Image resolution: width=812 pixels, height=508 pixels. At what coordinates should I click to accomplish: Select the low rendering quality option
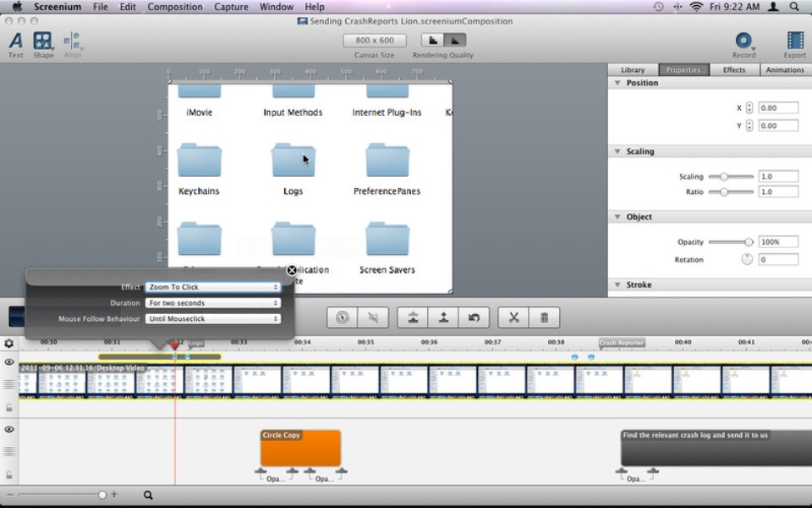click(433, 40)
